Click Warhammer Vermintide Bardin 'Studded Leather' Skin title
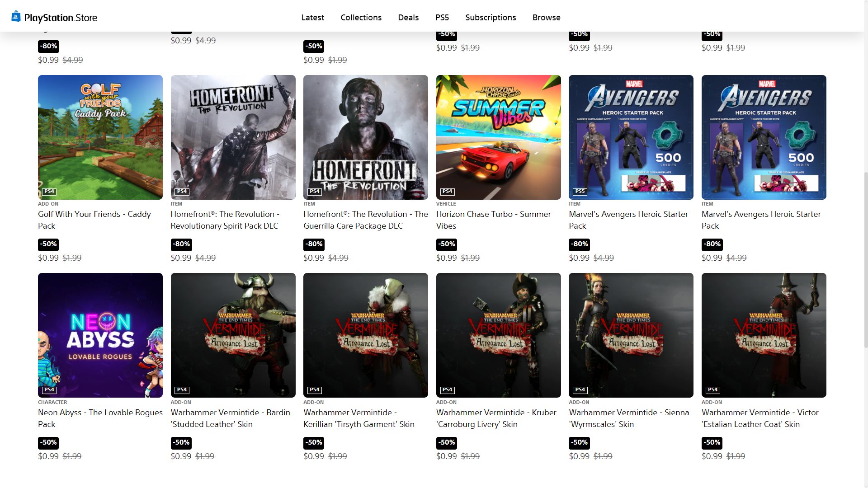The width and height of the screenshot is (868, 488). [x=230, y=418]
